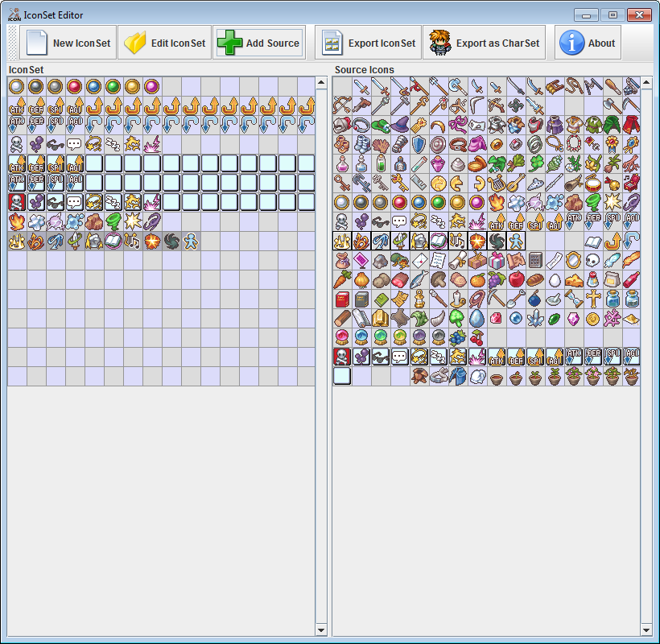Choose the hourglass icon in Source Icons

coord(574,299)
